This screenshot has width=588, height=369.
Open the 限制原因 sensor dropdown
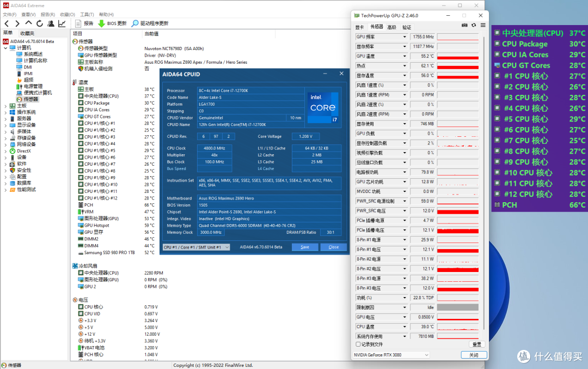click(404, 307)
